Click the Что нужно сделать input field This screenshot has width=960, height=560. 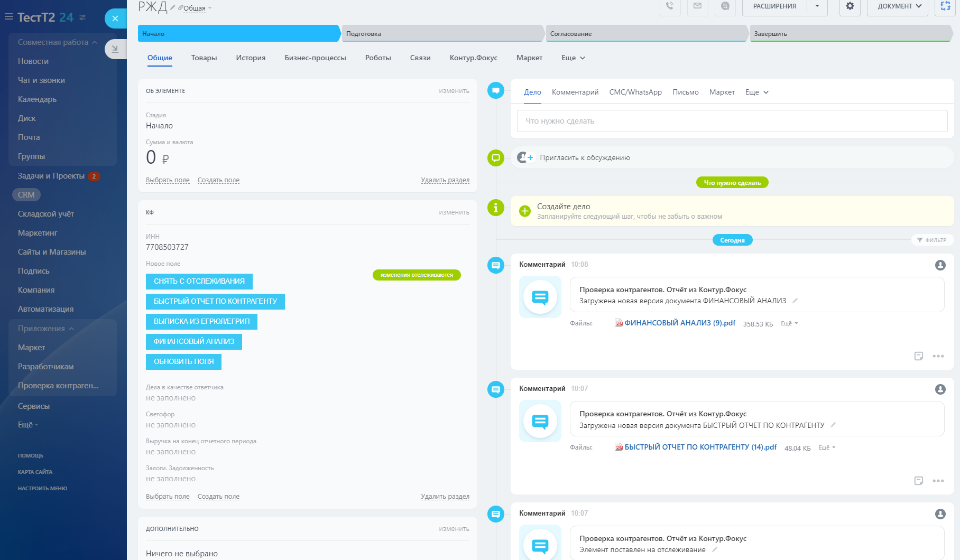732,121
